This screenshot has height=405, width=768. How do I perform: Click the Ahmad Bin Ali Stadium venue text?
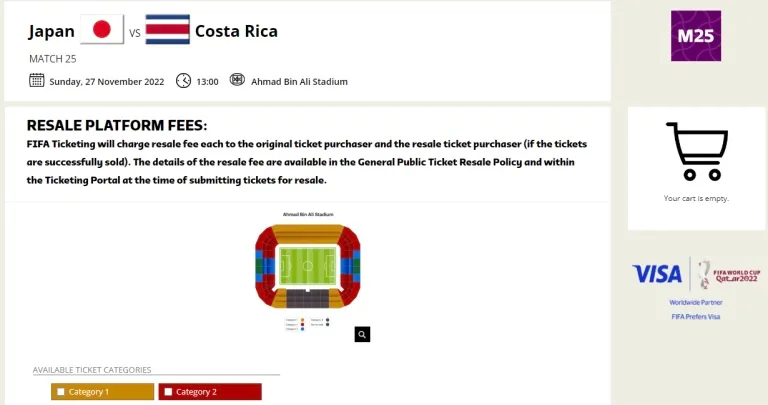point(299,82)
